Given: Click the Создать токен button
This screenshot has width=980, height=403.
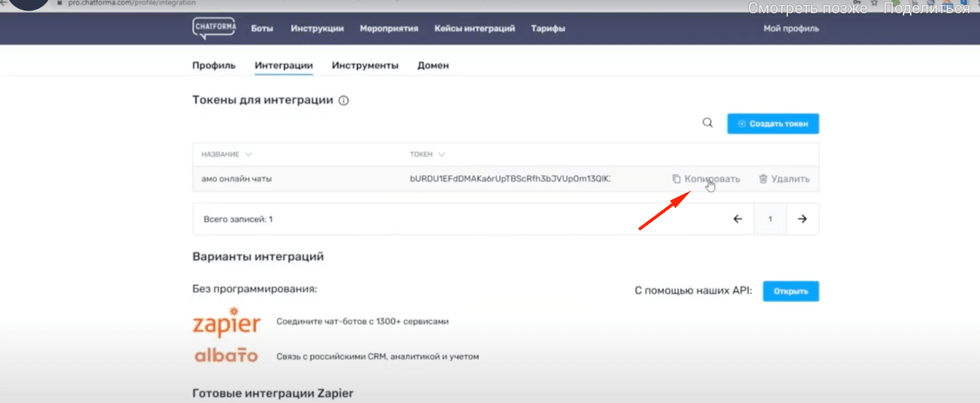Looking at the screenshot, I should 773,124.
